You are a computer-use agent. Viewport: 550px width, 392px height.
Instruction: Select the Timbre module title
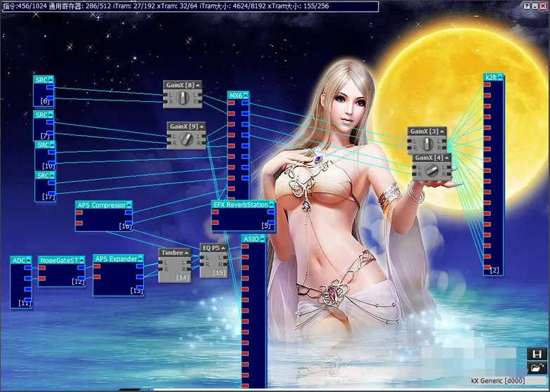[172, 253]
